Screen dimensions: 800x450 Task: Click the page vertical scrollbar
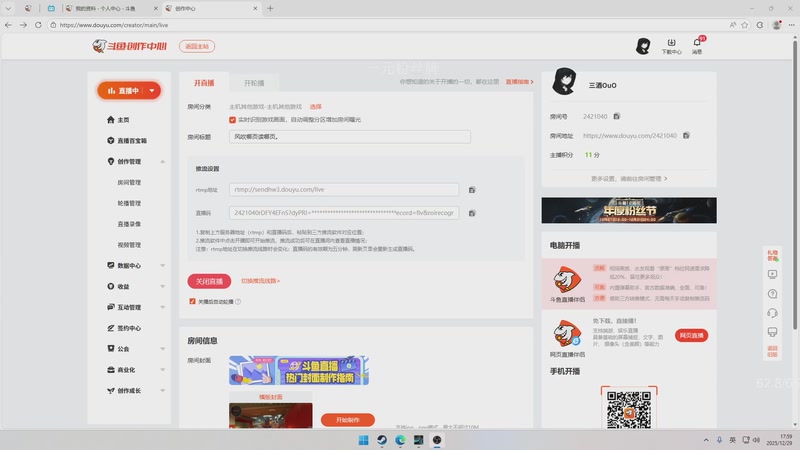coord(795,184)
